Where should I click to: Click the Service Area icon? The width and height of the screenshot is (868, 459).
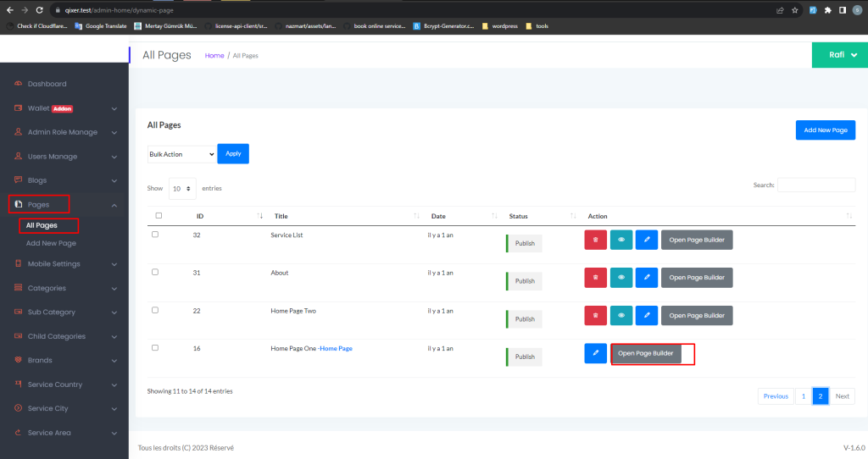[x=19, y=433]
